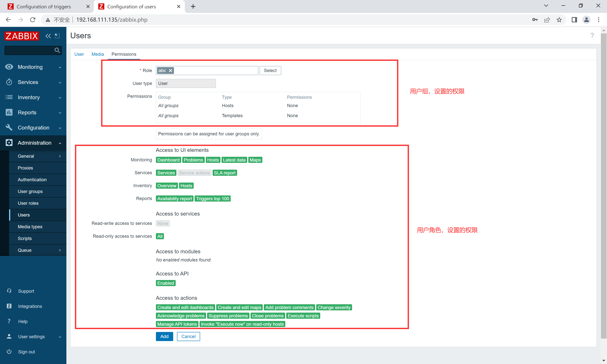
Task: Open the Integrations link
Action: pyautogui.click(x=30, y=306)
